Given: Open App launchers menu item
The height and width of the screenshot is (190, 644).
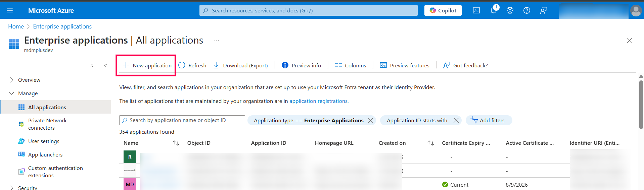Looking at the screenshot, I should pyautogui.click(x=45, y=154).
